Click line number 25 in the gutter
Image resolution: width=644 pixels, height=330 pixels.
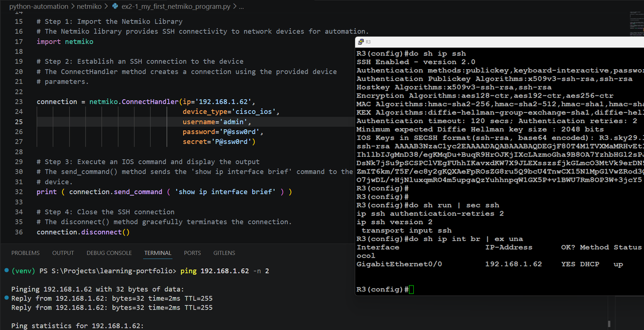pos(18,122)
